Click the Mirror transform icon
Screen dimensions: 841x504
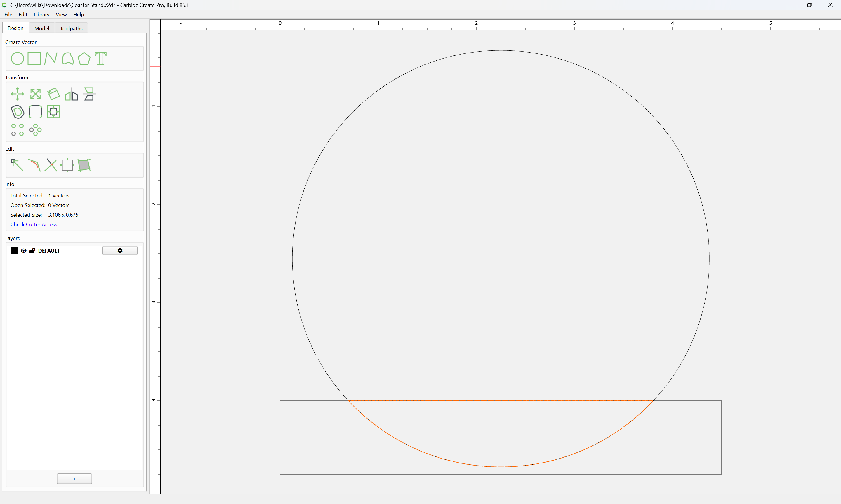(x=71, y=94)
